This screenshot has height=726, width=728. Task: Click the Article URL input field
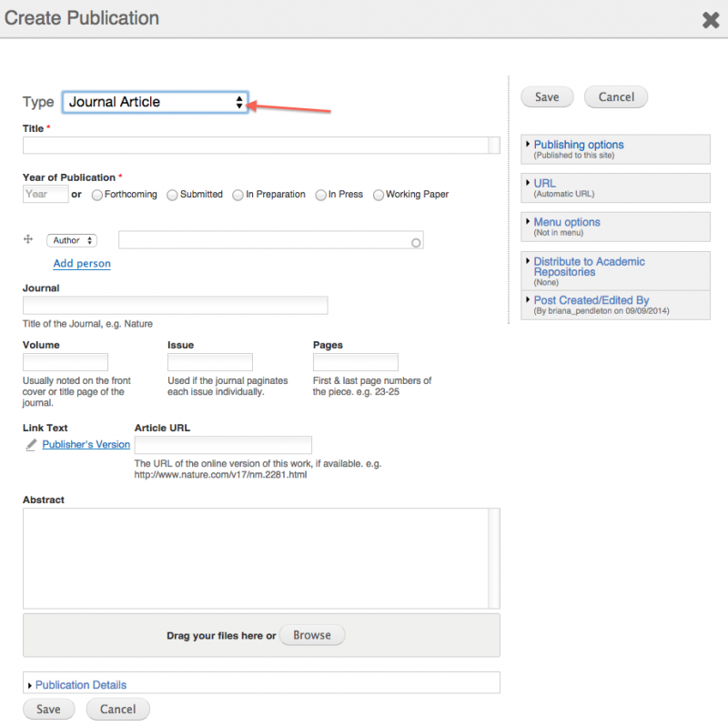click(223, 445)
